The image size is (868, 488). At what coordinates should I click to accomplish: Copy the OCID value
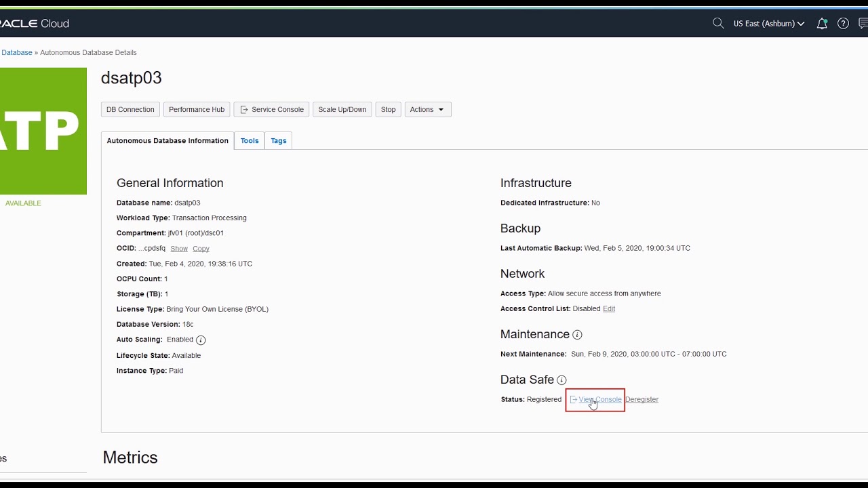pyautogui.click(x=201, y=249)
